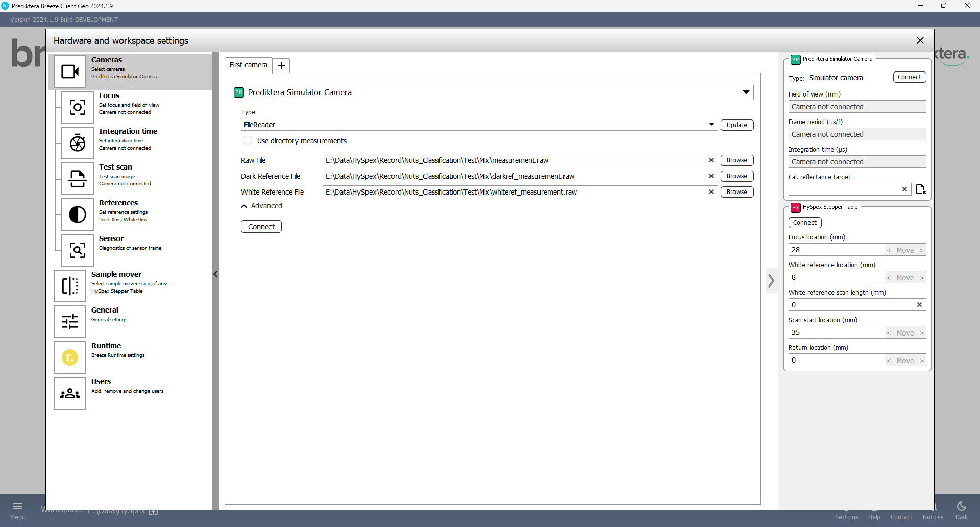This screenshot has width=980, height=527.
Task: Open the Runtime settings icon
Action: point(70,357)
